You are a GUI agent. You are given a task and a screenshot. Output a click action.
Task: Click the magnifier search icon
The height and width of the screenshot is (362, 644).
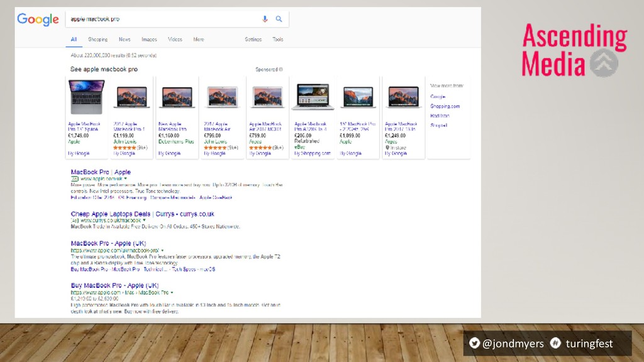[x=279, y=19]
